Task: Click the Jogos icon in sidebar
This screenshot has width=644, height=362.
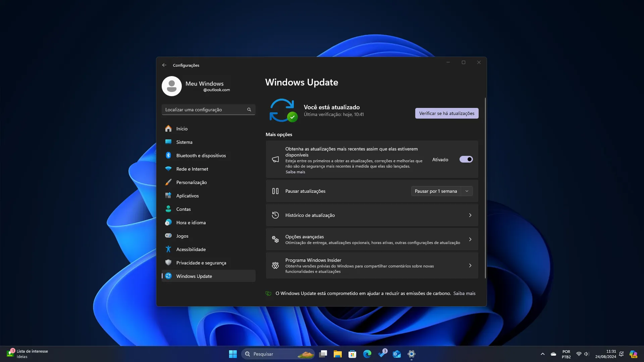Action: [168, 236]
